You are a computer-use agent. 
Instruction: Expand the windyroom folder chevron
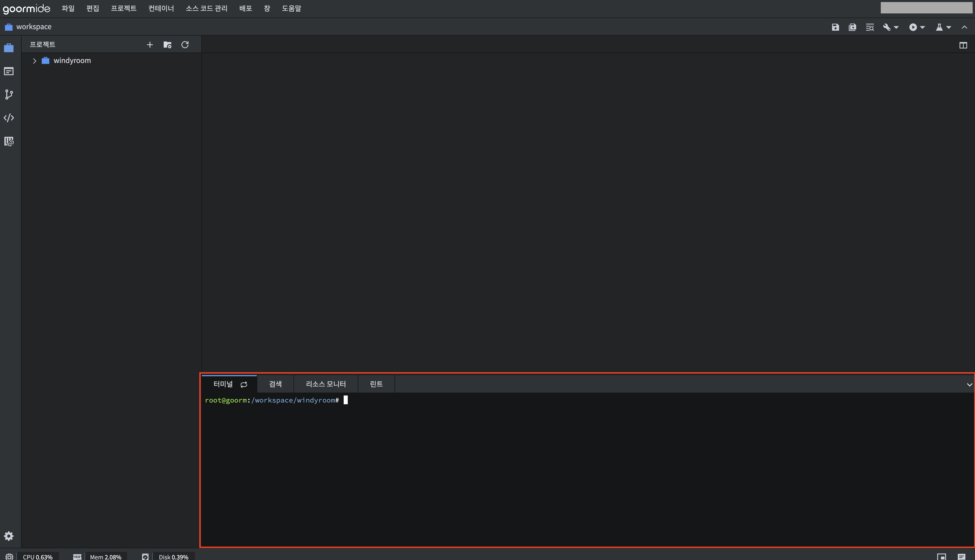point(35,61)
